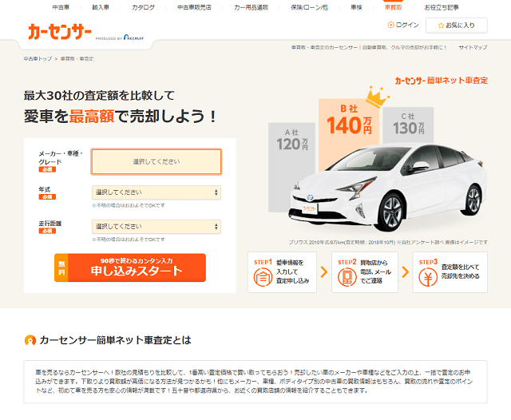Open the サイトマップ link
The image size is (511, 420).
tap(473, 47)
